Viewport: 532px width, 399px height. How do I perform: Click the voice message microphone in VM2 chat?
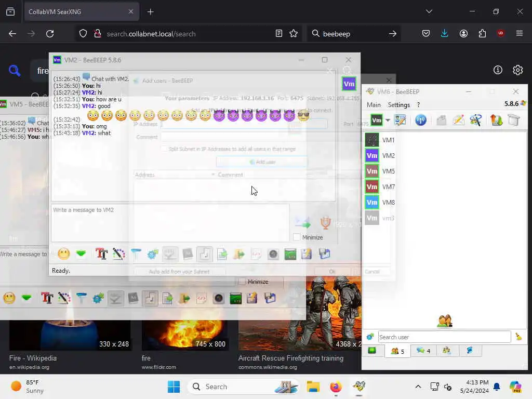tap(325, 222)
